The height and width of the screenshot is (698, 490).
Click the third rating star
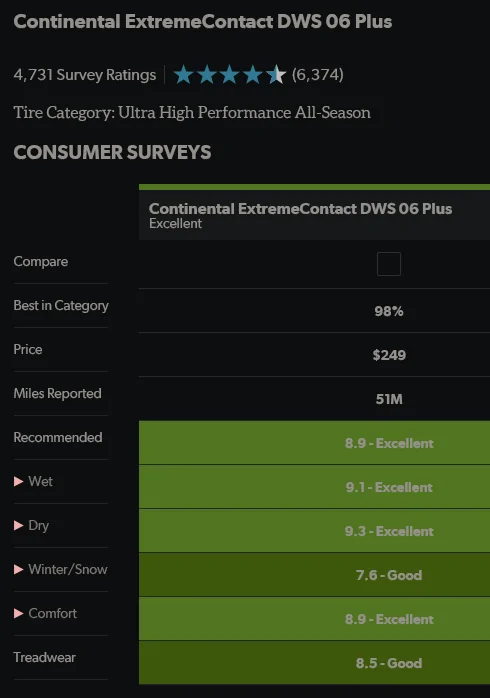click(230, 74)
